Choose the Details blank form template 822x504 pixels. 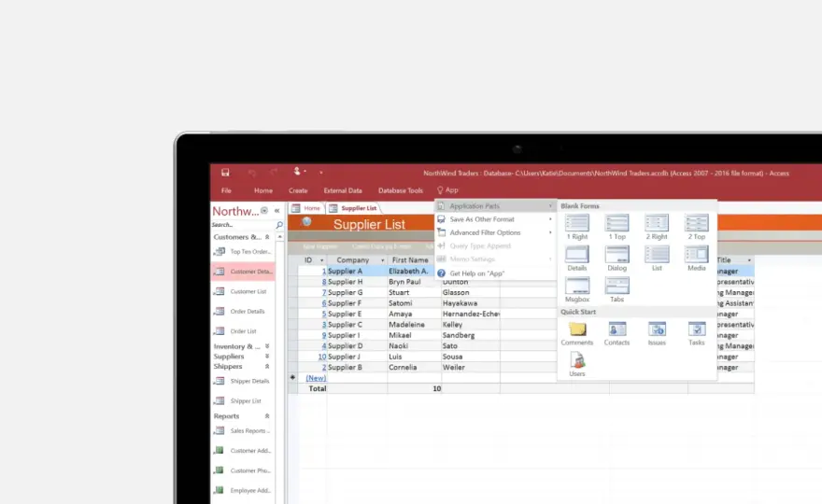(576, 259)
